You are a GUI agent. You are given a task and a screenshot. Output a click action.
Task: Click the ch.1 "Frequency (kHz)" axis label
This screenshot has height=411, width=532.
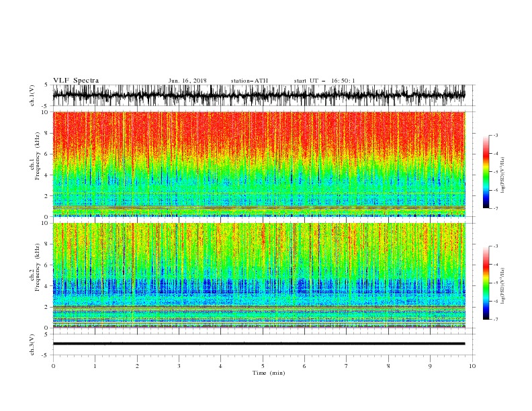(38, 156)
